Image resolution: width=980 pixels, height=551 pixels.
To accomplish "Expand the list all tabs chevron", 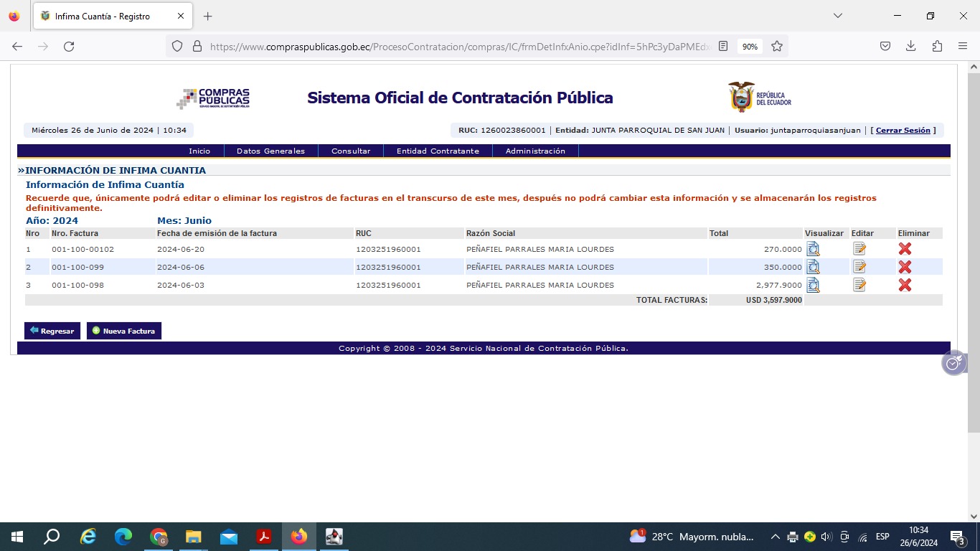I will (x=837, y=16).
